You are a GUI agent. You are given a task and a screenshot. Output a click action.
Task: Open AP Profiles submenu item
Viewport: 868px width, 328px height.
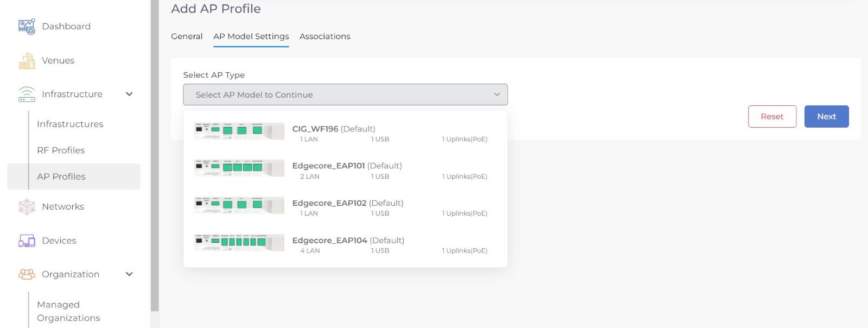[x=74, y=176]
